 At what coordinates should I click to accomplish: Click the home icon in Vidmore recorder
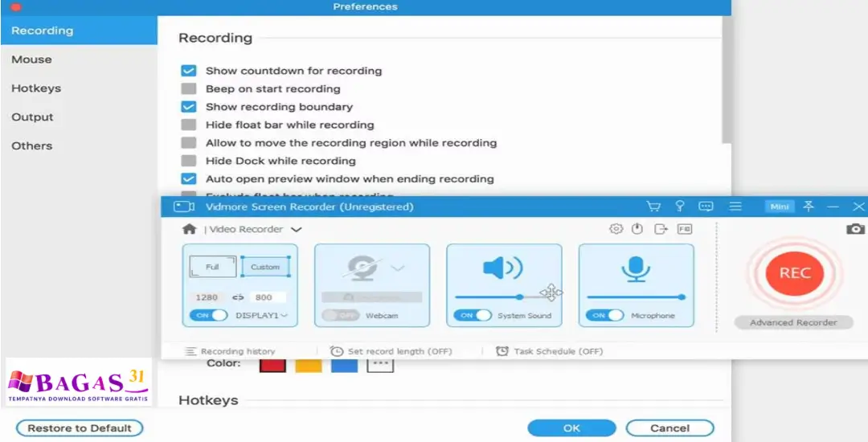pos(190,229)
